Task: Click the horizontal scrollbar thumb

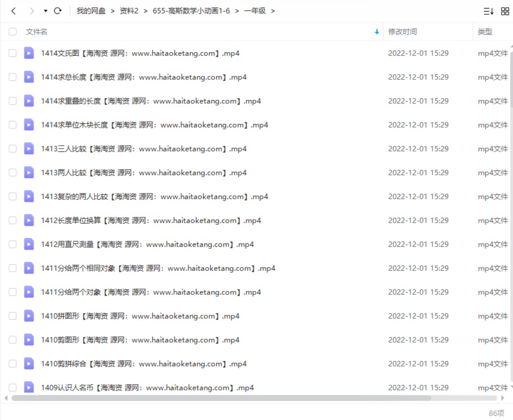Action: [x=221, y=398]
